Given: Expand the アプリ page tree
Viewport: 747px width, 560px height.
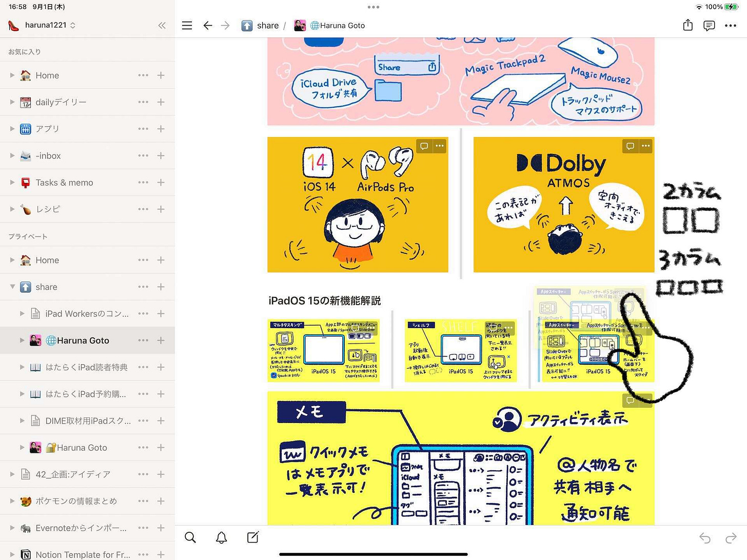Looking at the screenshot, I should [12, 129].
